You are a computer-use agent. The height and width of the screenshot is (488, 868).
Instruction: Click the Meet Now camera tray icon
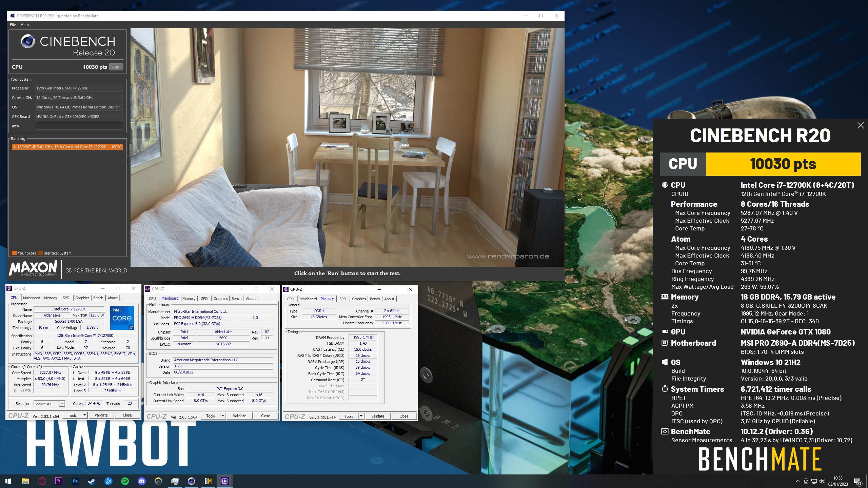point(806,481)
